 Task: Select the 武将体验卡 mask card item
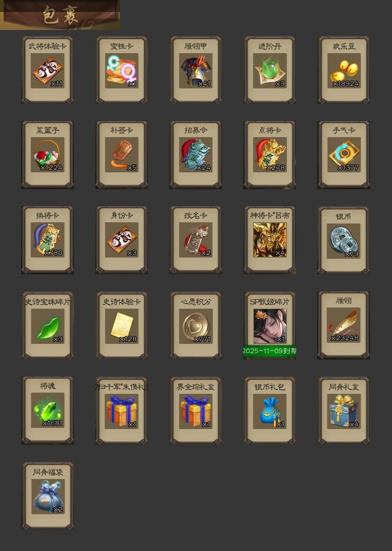[x=48, y=70]
